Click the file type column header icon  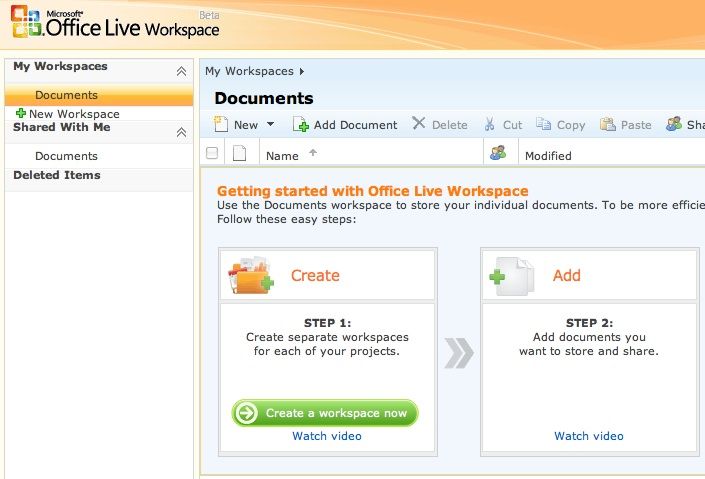coord(239,153)
